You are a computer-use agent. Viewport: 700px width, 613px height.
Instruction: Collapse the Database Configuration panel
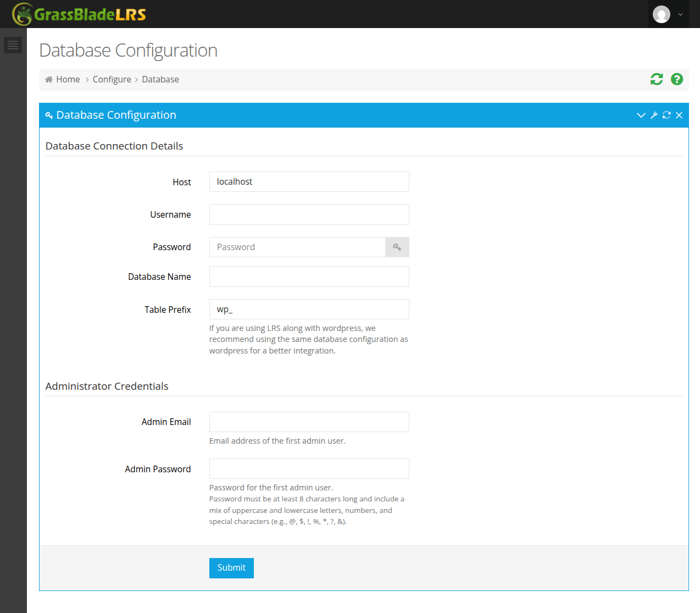[641, 115]
